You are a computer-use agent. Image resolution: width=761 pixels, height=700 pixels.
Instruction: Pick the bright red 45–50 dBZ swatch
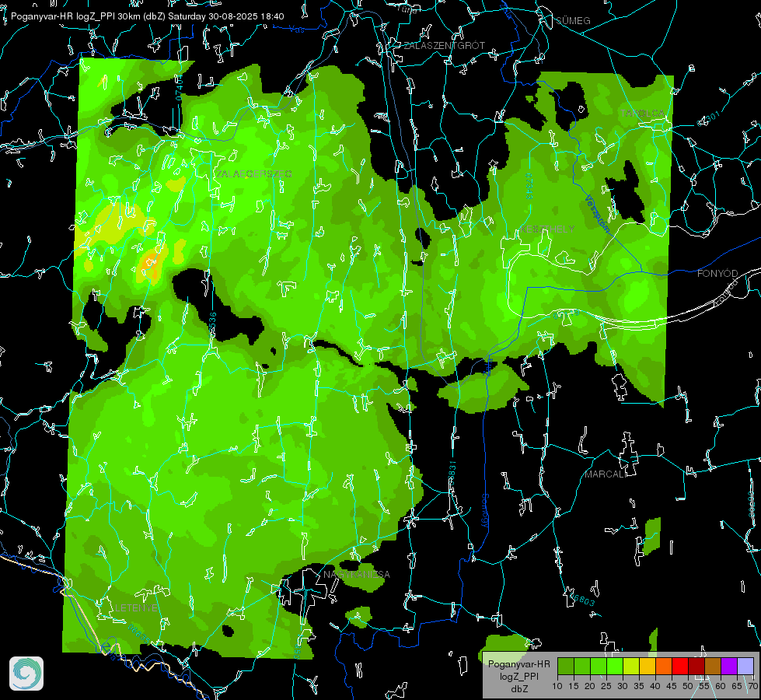point(680,666)
